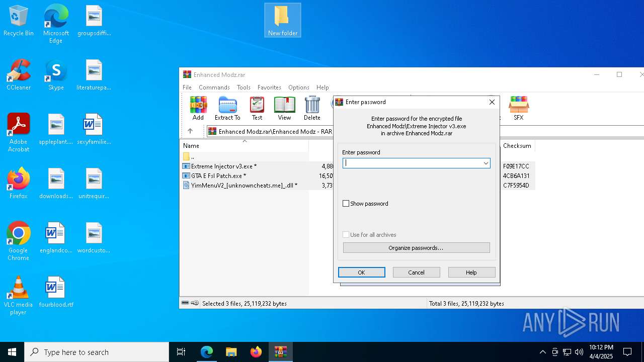Open the Options menu

click(299, 87)
